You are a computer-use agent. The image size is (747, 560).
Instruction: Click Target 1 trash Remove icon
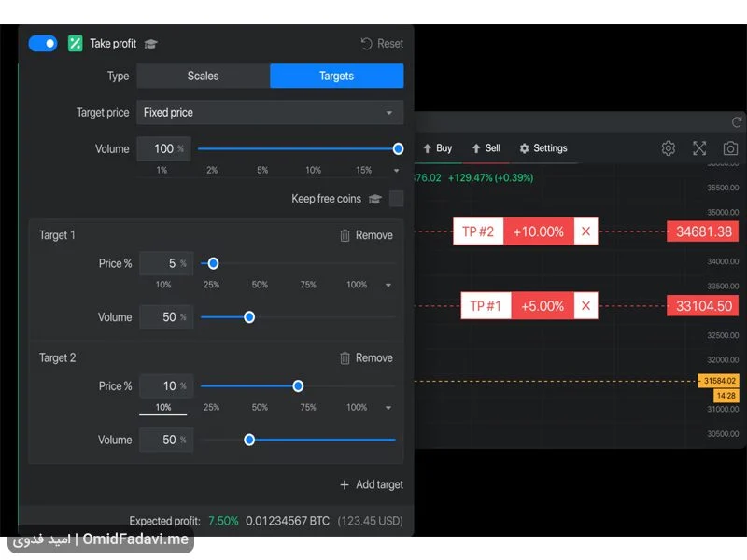click(345, 235)
